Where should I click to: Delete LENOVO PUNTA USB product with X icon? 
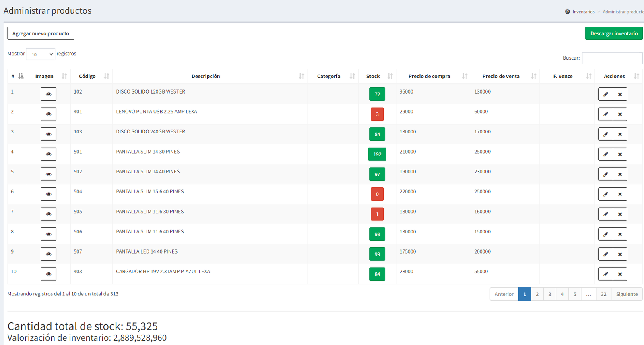coord(620,114)
